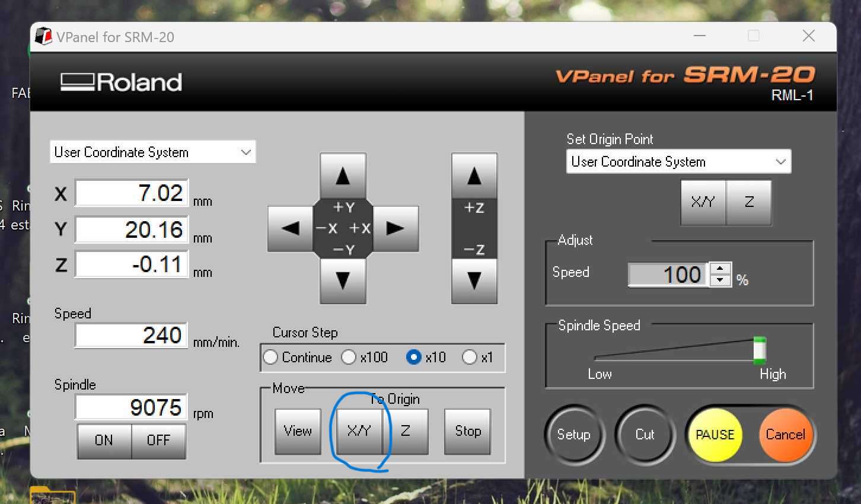Screen dimensions: 861x504
Task: Decrease Adjust Speed percentage with down arrow
Action: (x=720, y=280)
